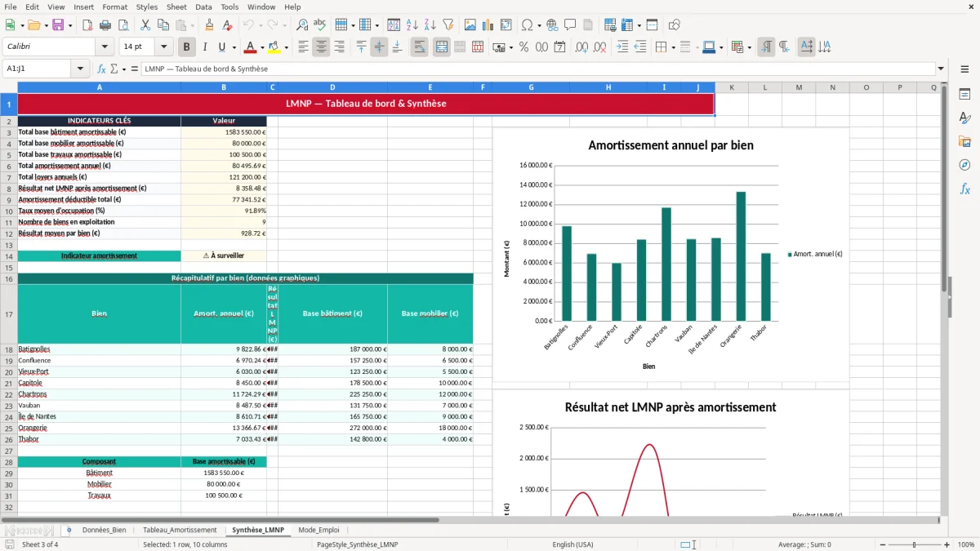The image size is (980, 551).
Task: Click Merge and Center Cells icon
Action: coord(442,47)
